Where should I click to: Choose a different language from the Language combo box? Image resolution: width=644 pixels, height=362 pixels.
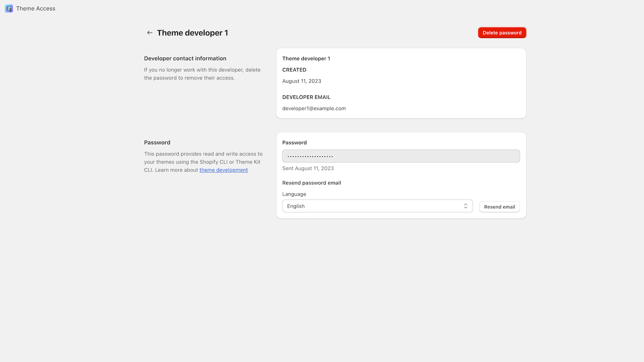point(377,206)
